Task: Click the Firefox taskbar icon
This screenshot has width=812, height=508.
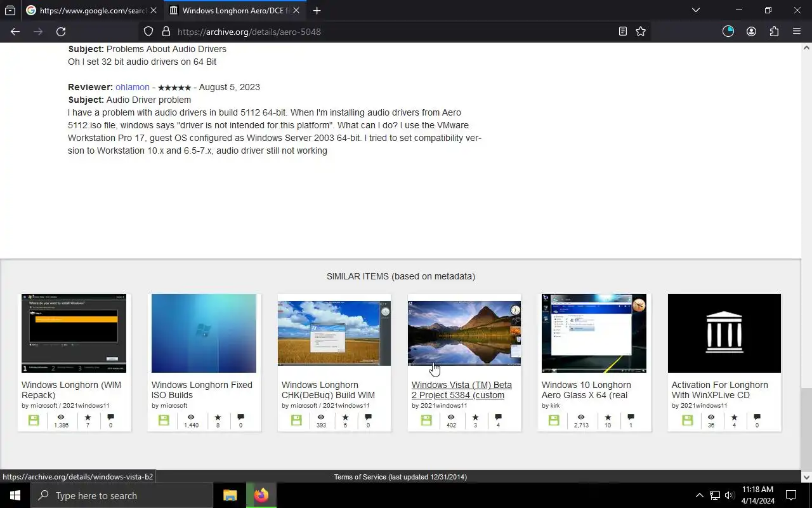Action: [x=261, y=495]
